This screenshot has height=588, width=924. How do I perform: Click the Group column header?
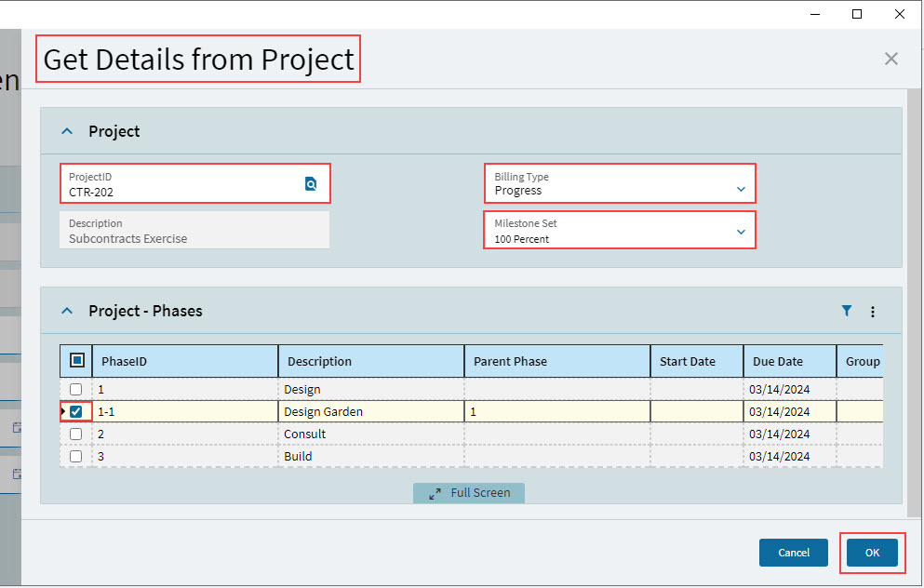(861, 361)
